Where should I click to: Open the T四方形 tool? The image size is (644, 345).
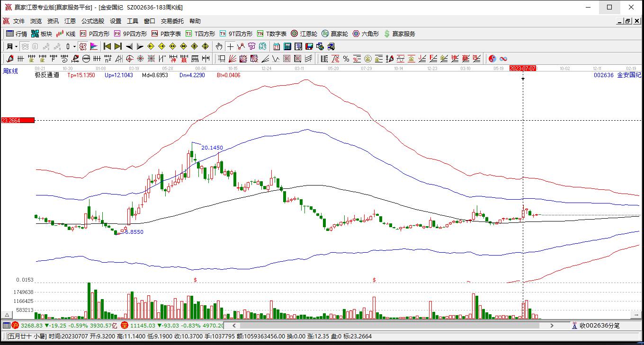(200, 34)
